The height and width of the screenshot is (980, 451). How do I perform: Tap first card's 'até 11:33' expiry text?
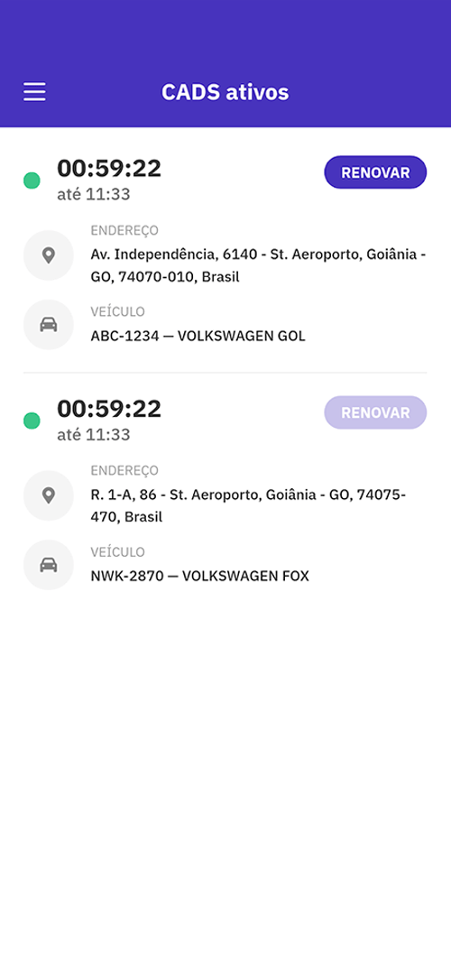click(94, 194)
